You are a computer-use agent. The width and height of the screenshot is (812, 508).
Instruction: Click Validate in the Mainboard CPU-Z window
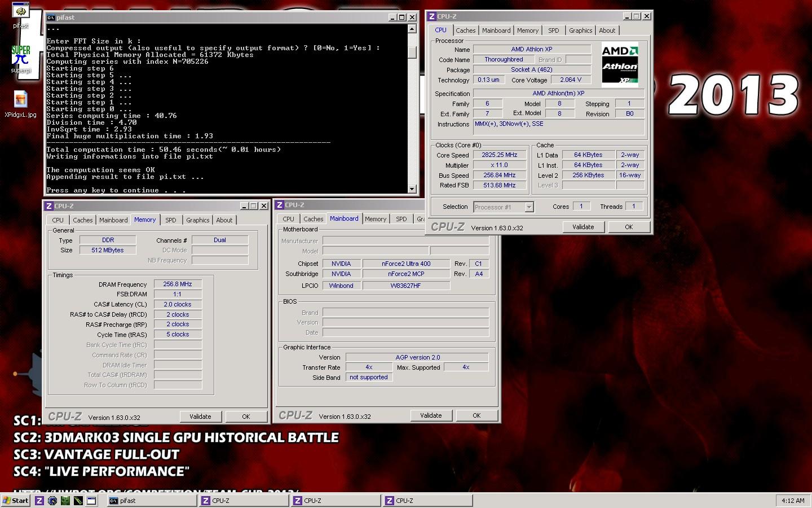click(431, 415)
